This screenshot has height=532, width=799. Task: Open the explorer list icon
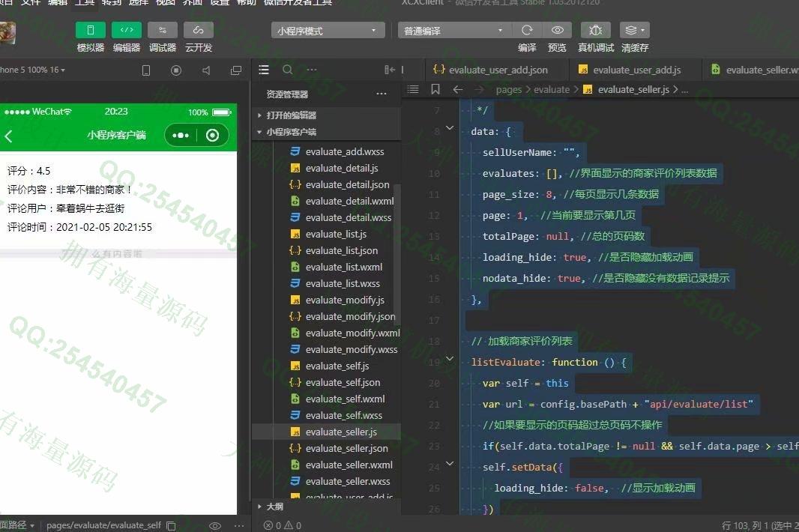pyautogui.click(x=263, y=70)
